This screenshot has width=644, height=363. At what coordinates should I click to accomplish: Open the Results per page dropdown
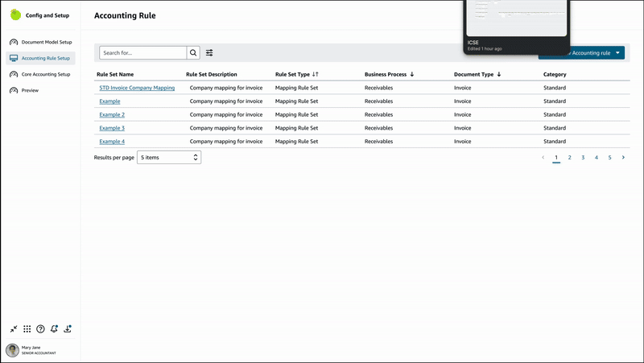click(169, 157)
